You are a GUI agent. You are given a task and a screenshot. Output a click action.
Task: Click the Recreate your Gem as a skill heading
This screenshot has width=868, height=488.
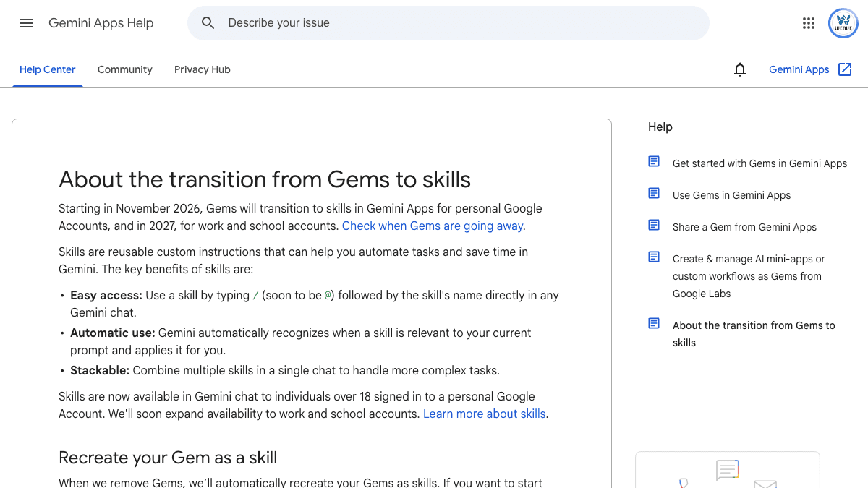168,458
